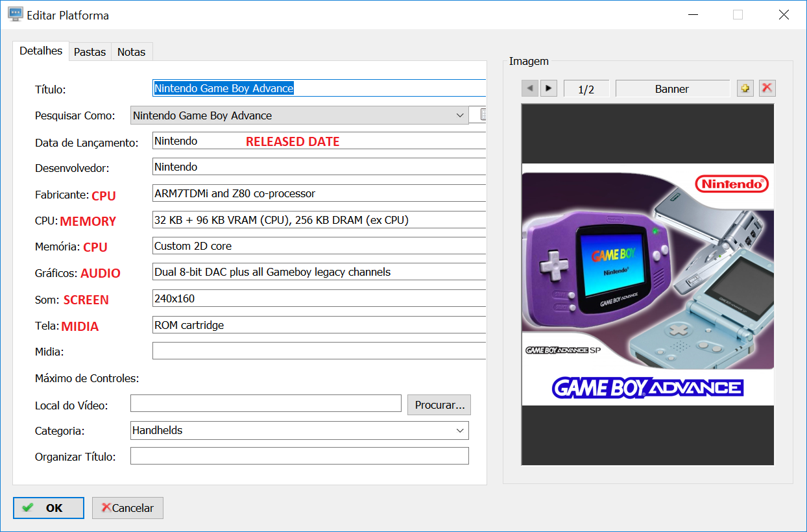Click the Título field with Nintendo Game Boy Advance
Viewport: 807px width, 532px height.
(x=319, y=88)
